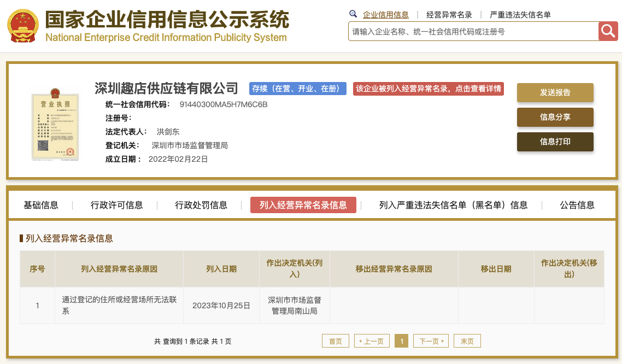The width and height of the screenshot is (622, 364).
Task: Switch to the 行政许可信息 tab
Action: tap(116, 205)
